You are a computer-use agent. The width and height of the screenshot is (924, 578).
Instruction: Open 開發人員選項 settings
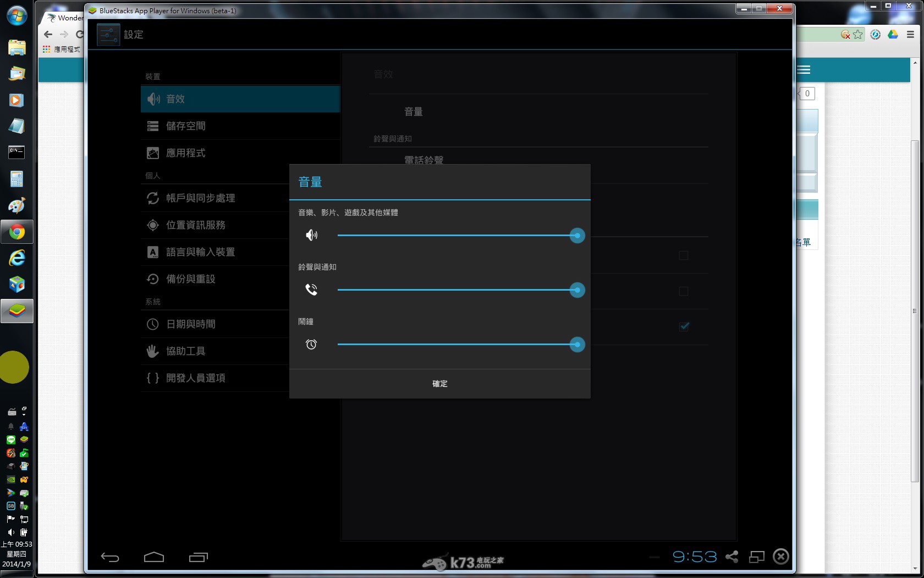point(215,378)
